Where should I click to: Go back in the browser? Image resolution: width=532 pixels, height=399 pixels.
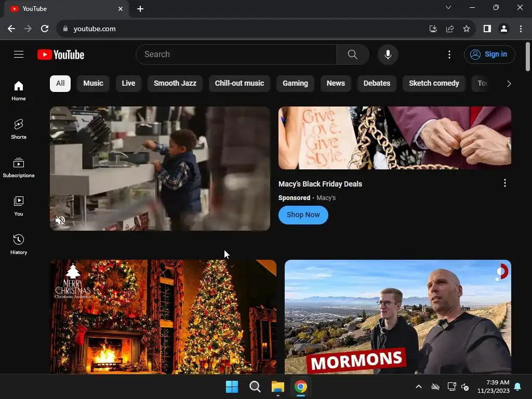pyautogui.click(x=11, y=29)
